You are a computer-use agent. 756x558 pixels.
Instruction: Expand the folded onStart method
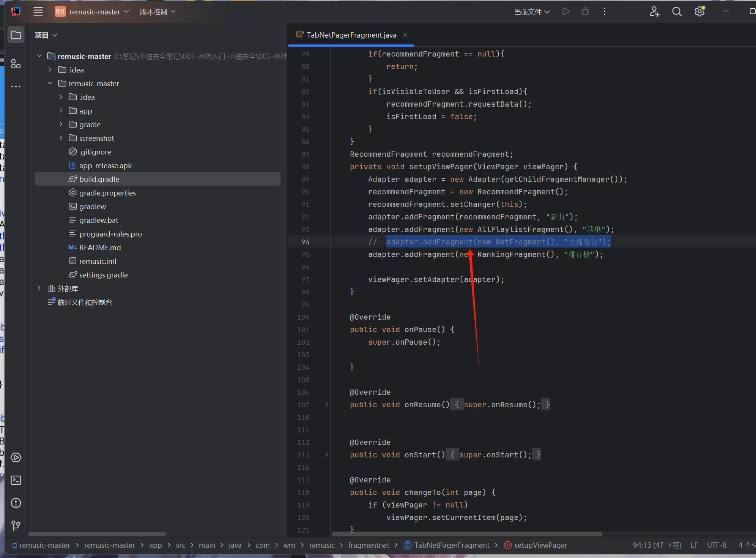327,455
